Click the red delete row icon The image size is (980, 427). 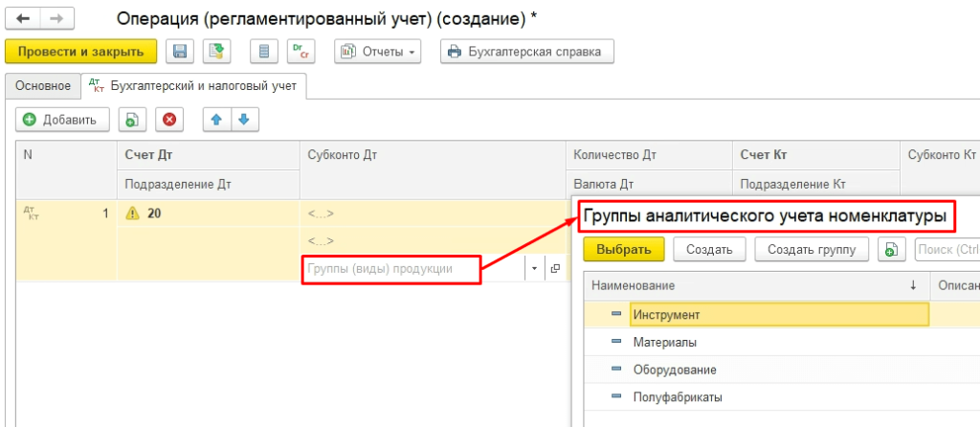168,120
